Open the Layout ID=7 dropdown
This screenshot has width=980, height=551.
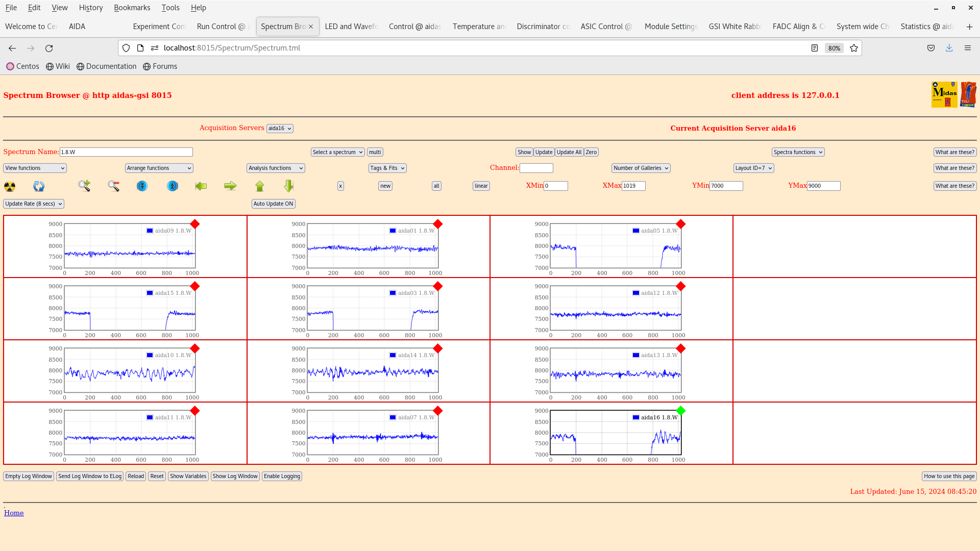(x=753, y=168)
